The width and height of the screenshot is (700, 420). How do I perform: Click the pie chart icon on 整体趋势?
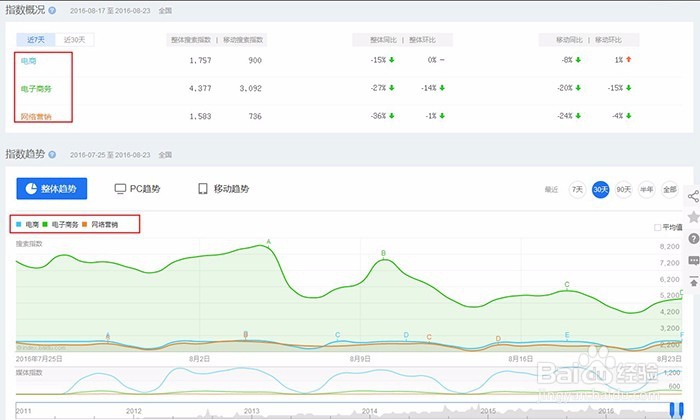31,188
